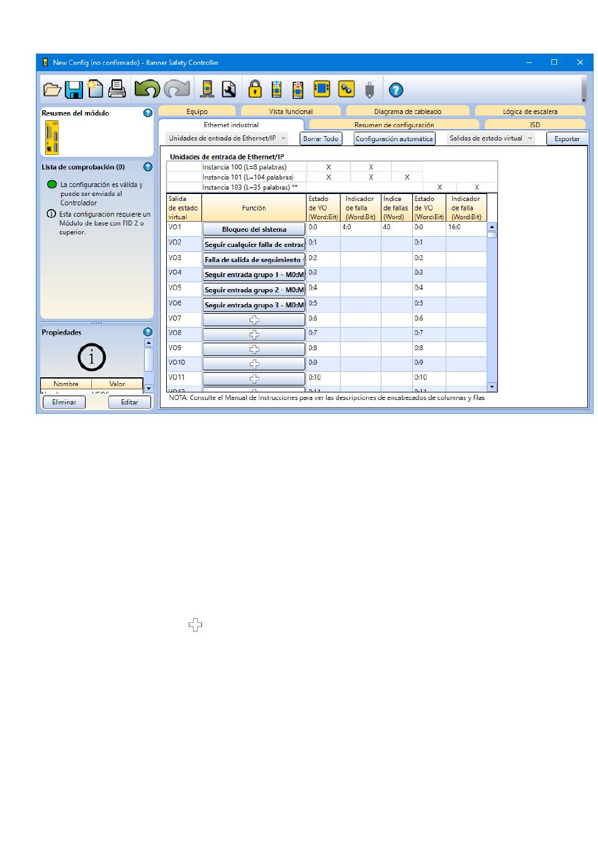Add a function to VO9 with plus
Screen dimensions: 598x868
(254, 349)
